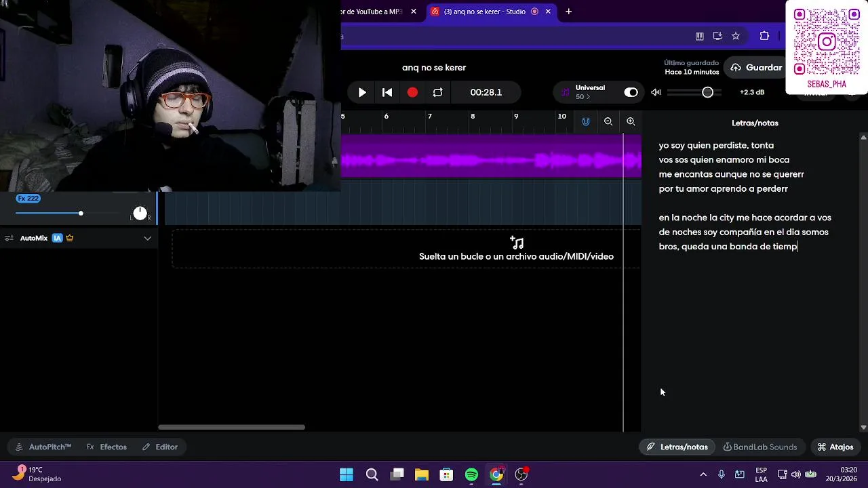Return to start of project

coord(387,92)
